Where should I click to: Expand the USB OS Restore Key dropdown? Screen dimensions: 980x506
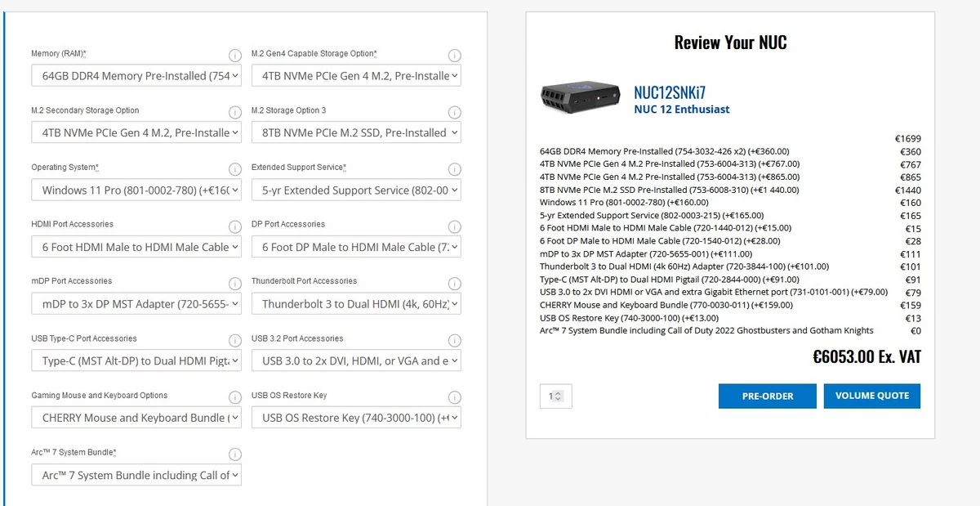click(x=357, y=418)
